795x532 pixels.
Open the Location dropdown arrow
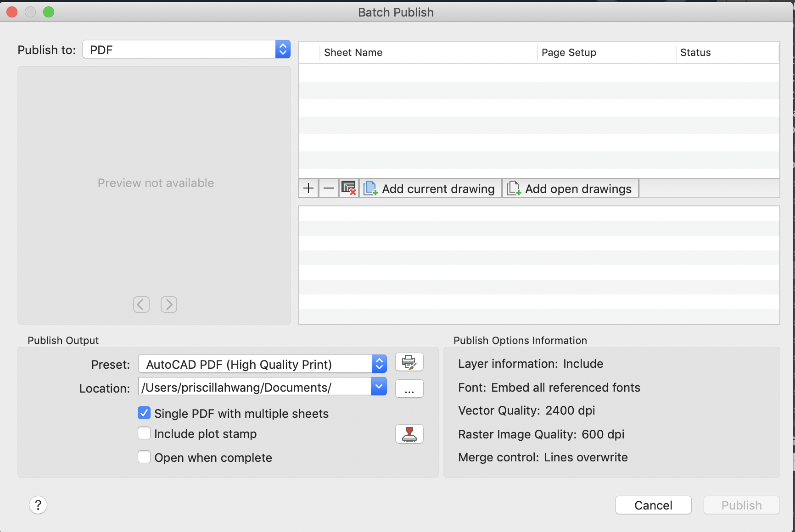[x=378, y=387]
